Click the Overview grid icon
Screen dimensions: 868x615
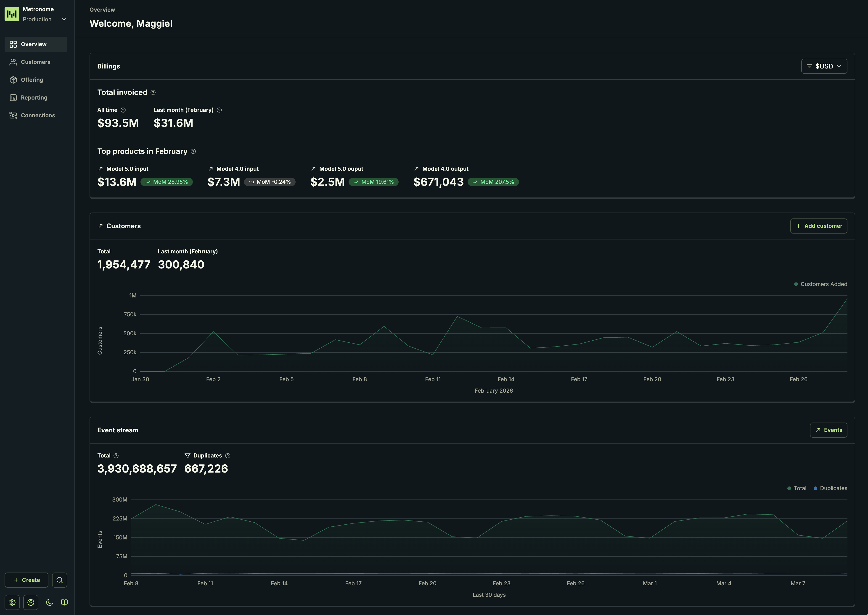pos(13,44)
